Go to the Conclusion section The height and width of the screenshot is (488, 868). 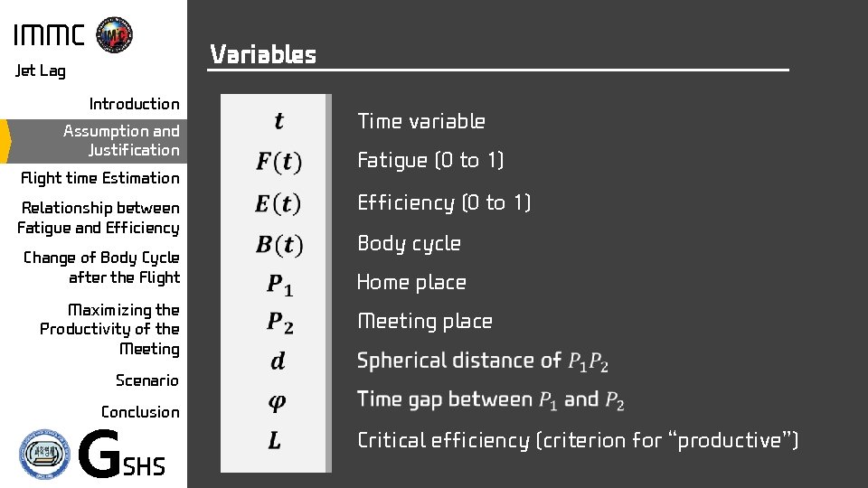pyautogui.click(x=140, y=412)
